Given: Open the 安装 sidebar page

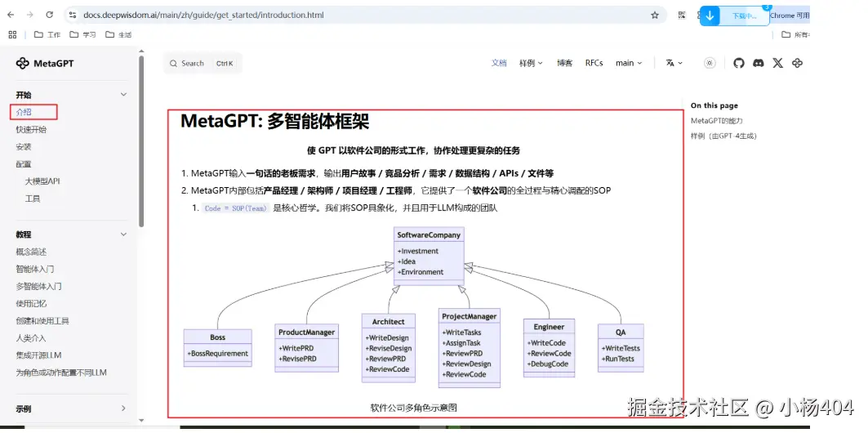Looking at the screenshot, I should point(24,147).
